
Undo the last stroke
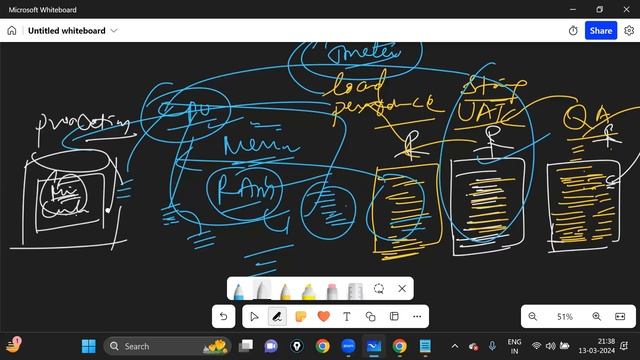pos(223,316)
